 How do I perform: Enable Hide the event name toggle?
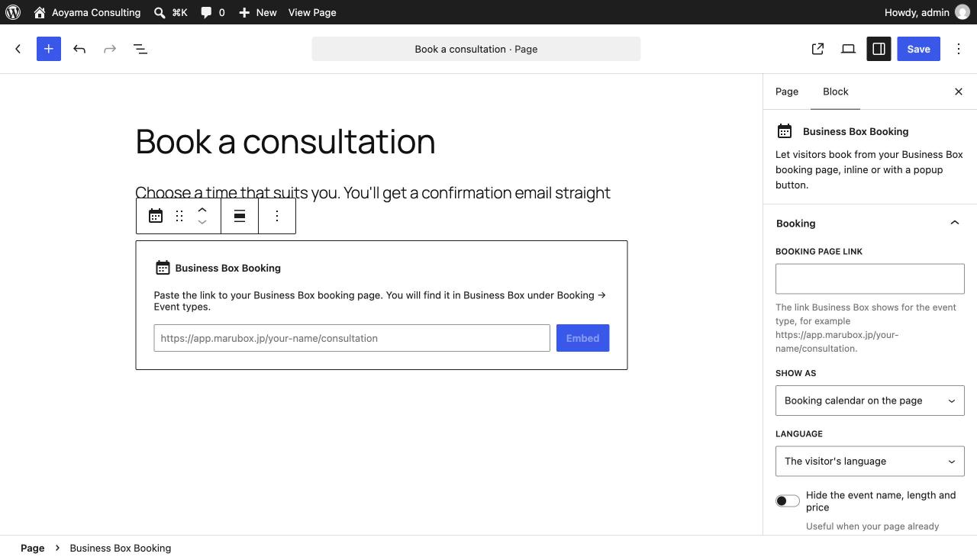click(x=788, y=501)
